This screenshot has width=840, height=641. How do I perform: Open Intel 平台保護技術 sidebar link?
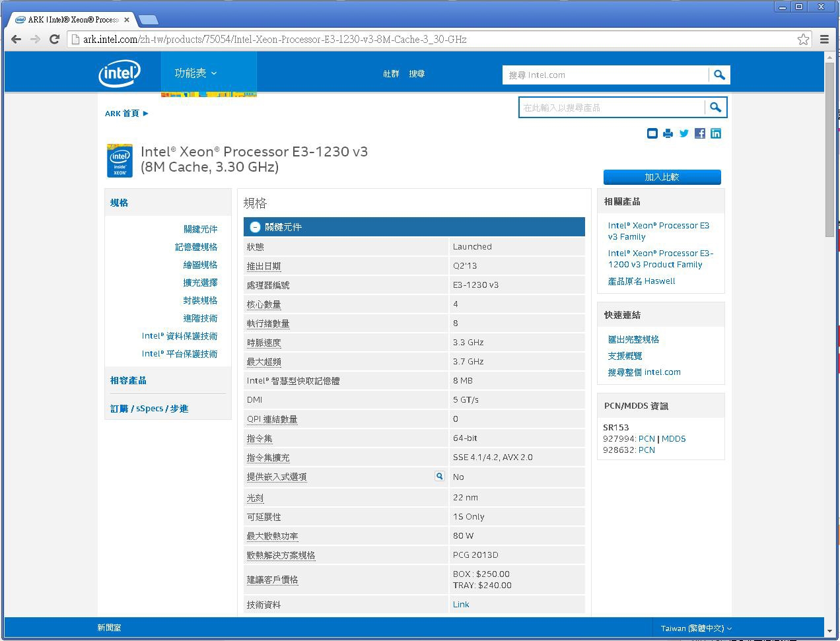180,354
